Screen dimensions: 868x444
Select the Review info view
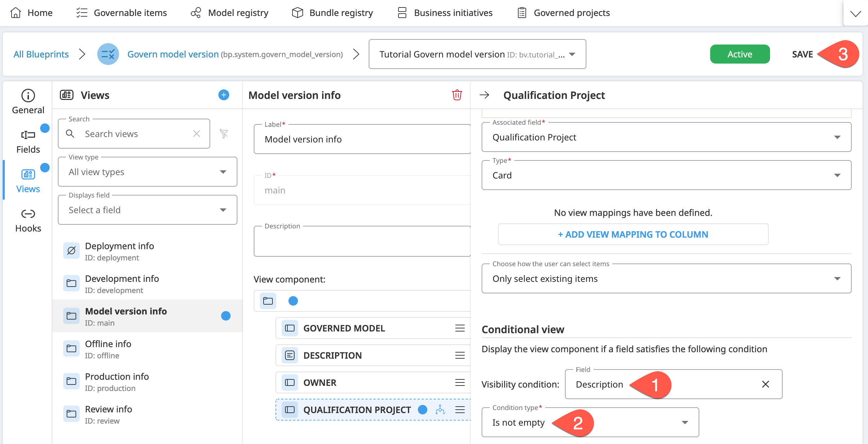click(x=147, y=414)
